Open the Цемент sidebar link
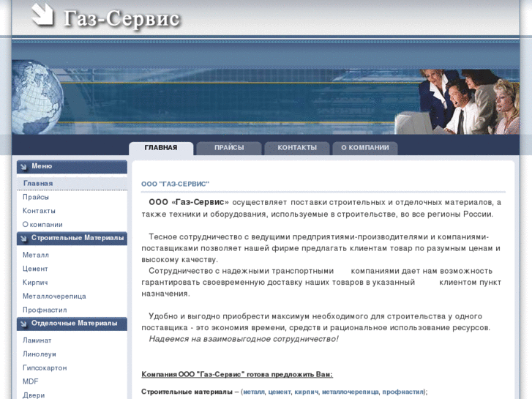 click(x=35, y=269)
